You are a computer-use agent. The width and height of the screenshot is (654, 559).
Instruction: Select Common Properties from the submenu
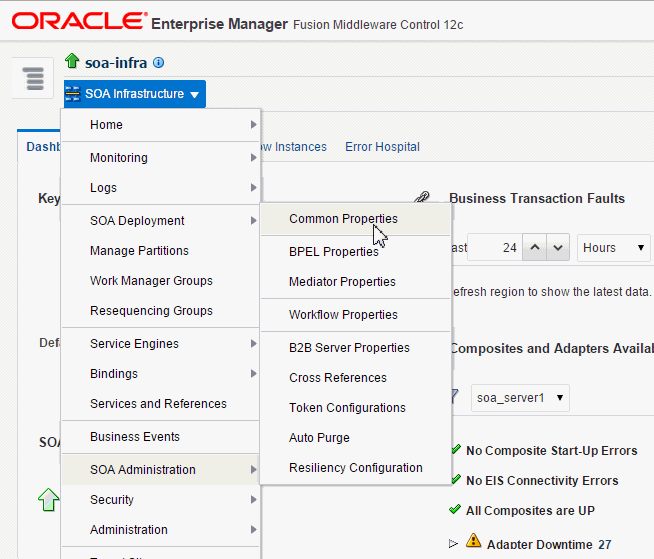[x=343, y=219]
